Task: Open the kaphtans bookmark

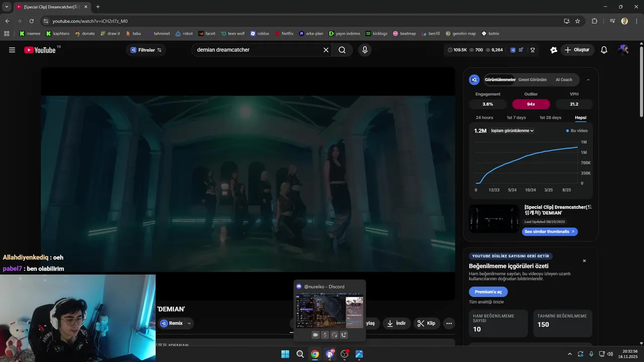Action: 57,34
